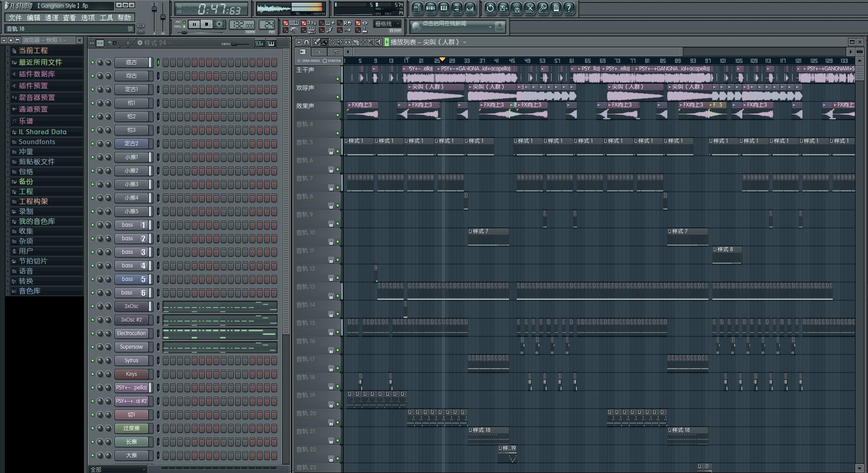The image size is (868, 473).
Task: Open the playlist options menu arrow
Action: click(x=299, y=42)
